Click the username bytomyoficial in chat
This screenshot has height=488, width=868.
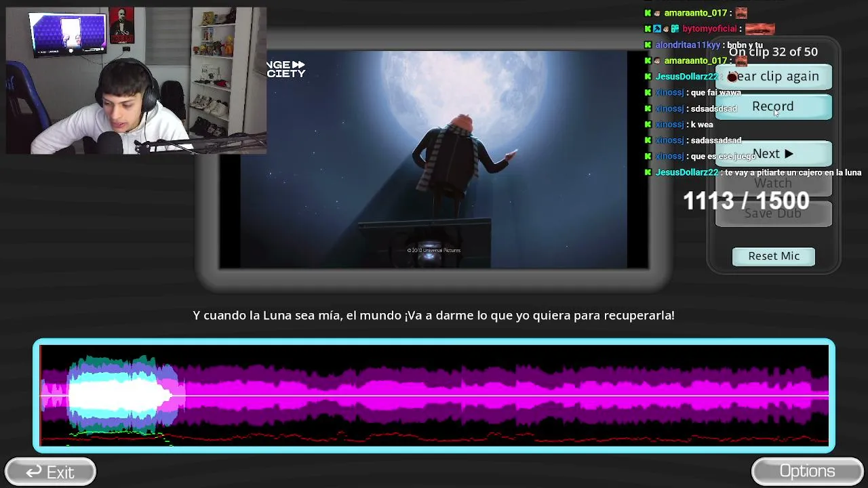(709, 29)
